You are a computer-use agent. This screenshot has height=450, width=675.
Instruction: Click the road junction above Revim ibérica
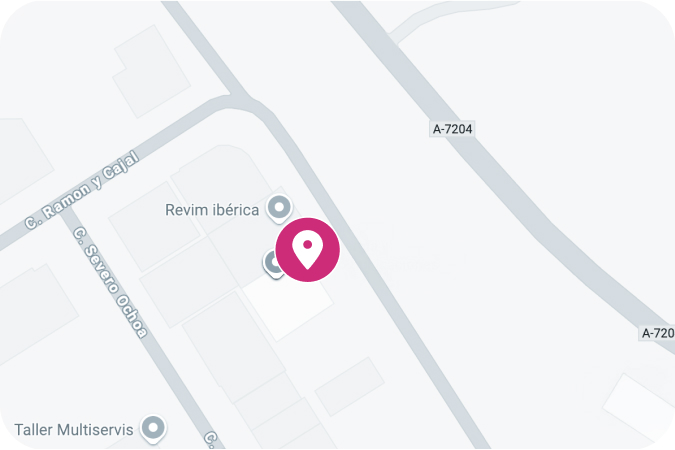[241, 100]
